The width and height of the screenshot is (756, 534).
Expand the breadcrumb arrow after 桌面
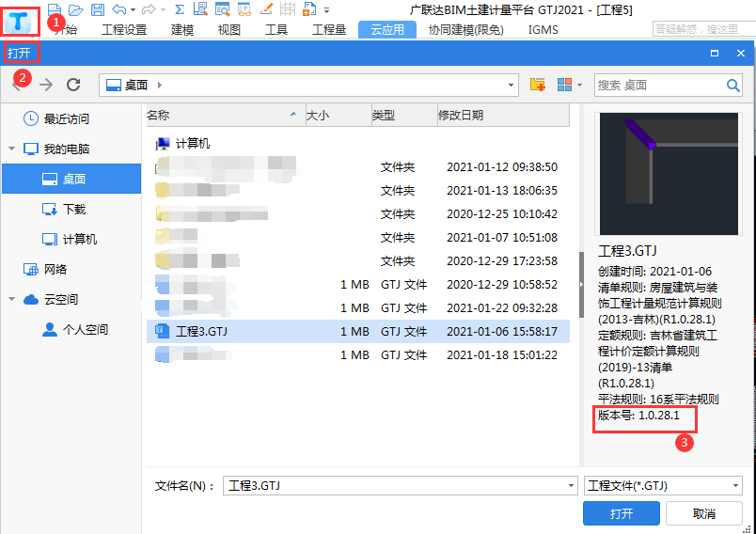160,86
